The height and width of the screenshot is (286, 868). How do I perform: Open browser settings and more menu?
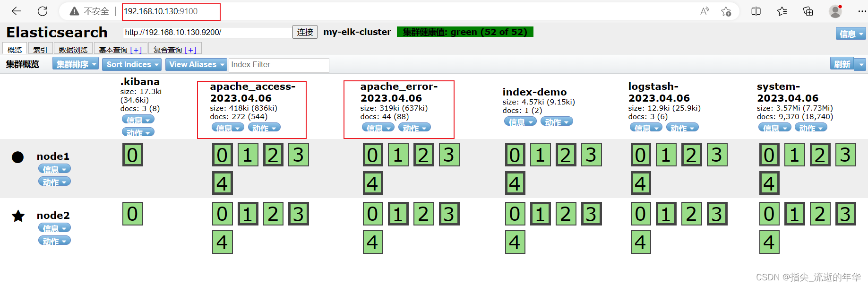[x=862, y=11]
